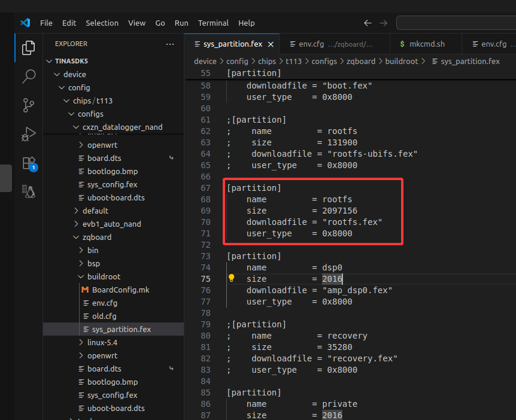Viewport: 516px width, 420px height.
Task: Open the Extensions view icon
Action: coord(28,163)
